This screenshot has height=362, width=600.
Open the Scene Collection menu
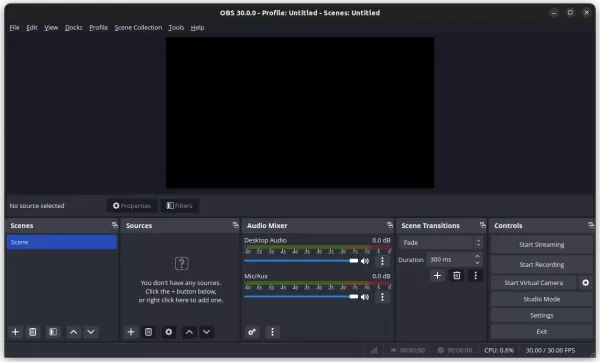click(138, 28)
